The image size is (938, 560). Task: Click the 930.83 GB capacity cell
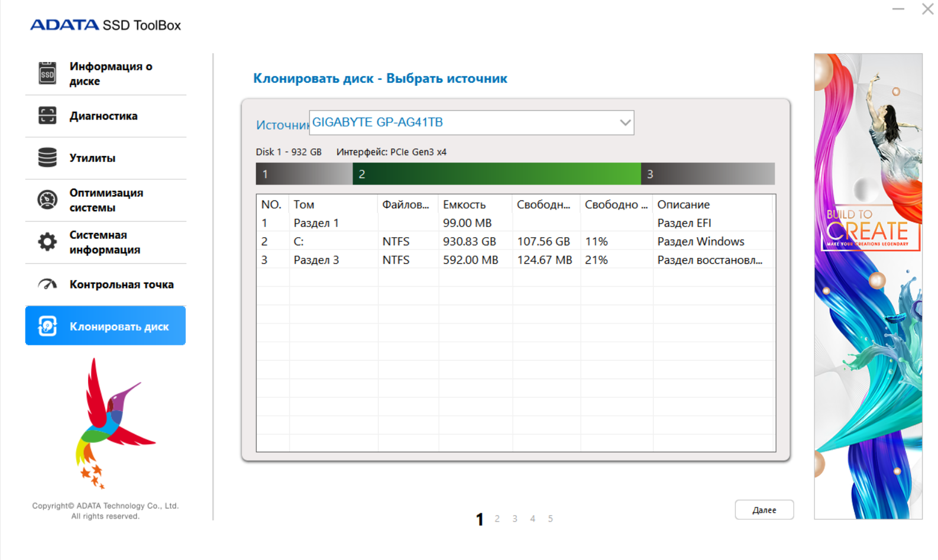[470, 241]
